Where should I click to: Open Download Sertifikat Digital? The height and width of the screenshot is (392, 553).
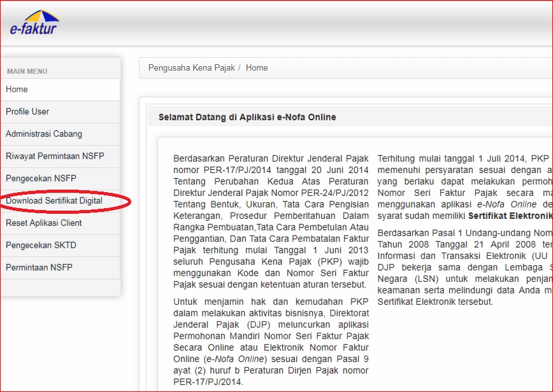(61, 200)
